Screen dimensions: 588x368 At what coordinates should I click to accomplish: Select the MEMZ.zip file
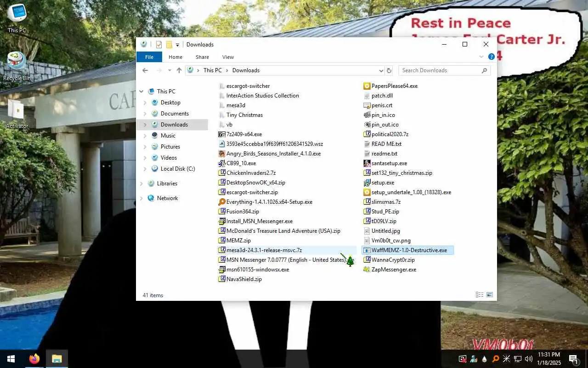pyautogui.click(x=235, y=241)
